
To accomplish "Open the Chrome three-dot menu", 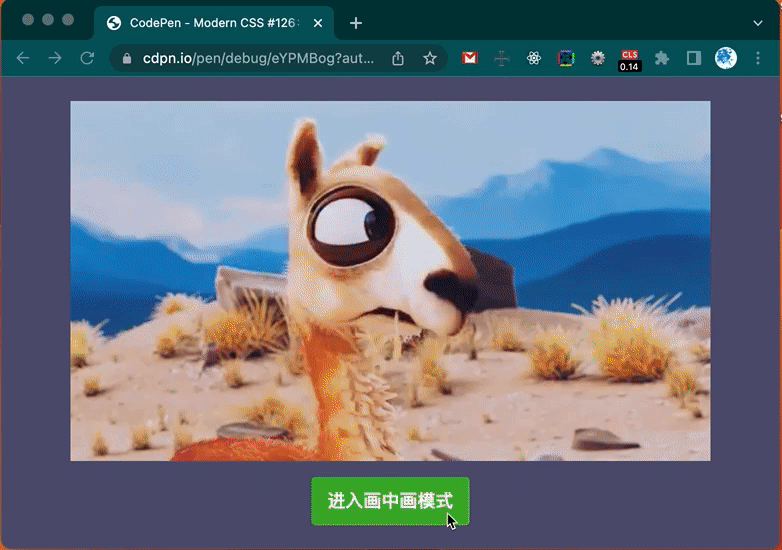I will point(758,58).
